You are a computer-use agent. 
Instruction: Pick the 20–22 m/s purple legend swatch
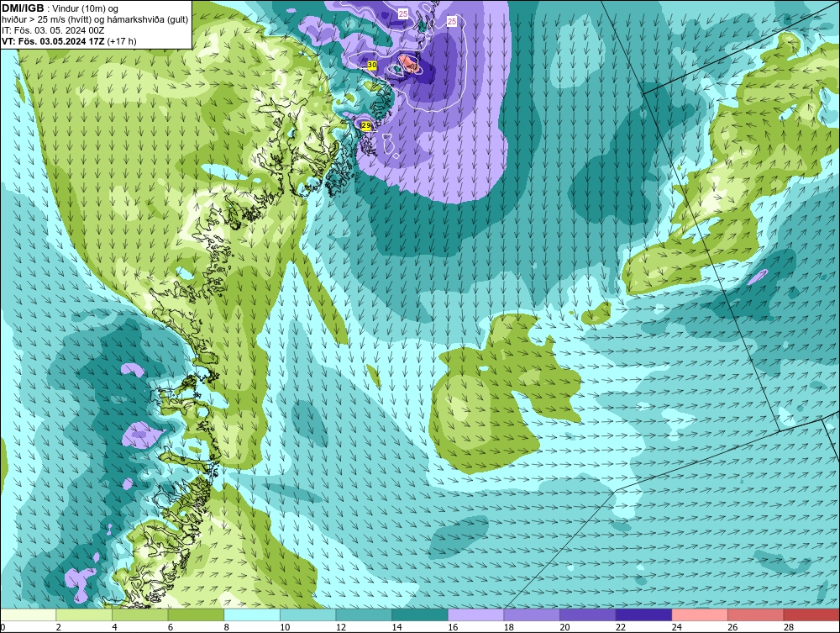(588, 615)
